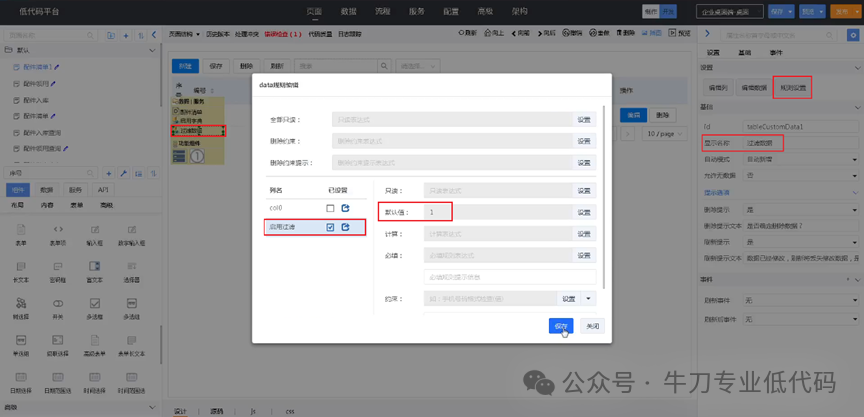Pick the 单选组 component icon

(x=21, y=340)
